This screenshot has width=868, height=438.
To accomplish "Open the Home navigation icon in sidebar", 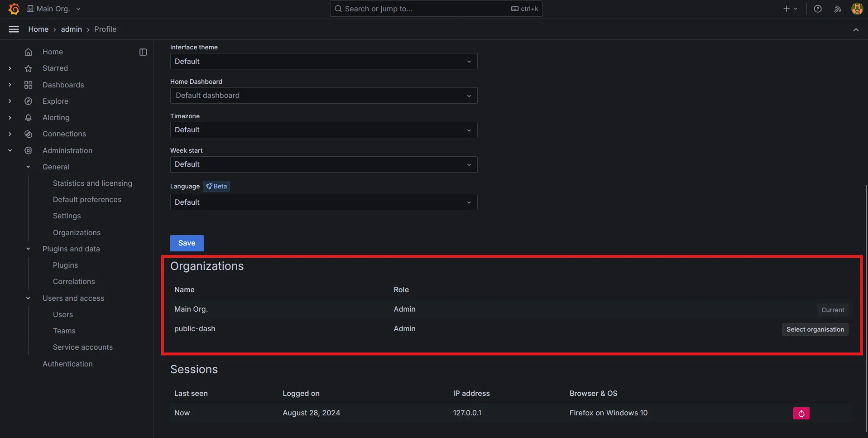I will pyautogui.click(x=29, y=52).
